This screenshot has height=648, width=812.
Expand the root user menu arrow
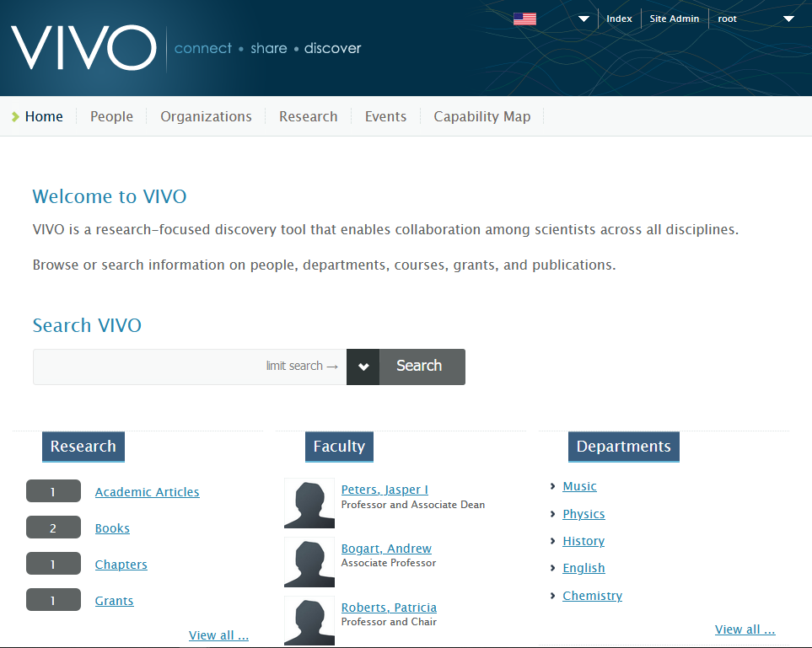[x=788, y=19]
